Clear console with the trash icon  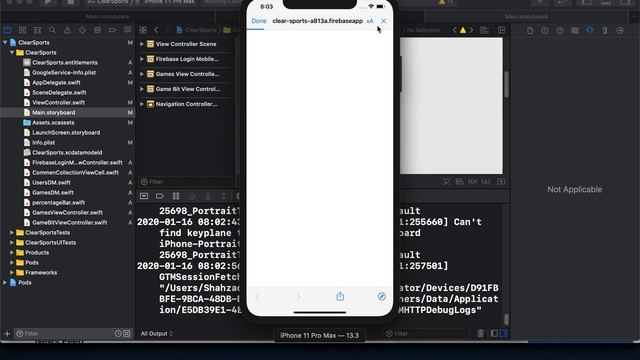coord(480,333)
